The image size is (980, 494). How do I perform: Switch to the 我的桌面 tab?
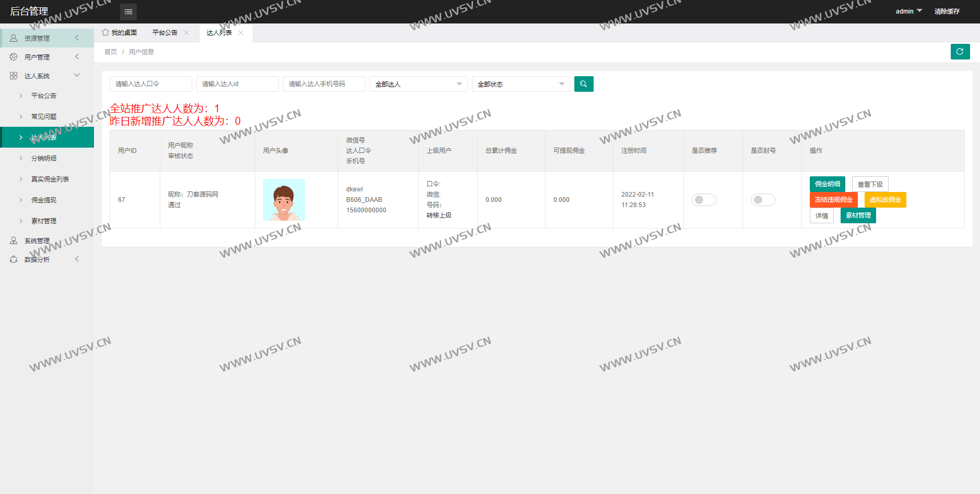coord(120,32)
